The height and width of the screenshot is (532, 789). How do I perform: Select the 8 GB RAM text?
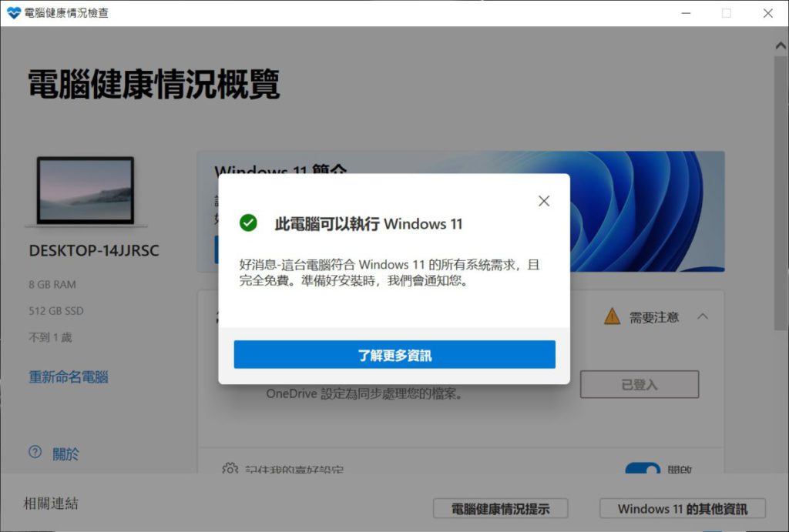(x=52, y=285)
